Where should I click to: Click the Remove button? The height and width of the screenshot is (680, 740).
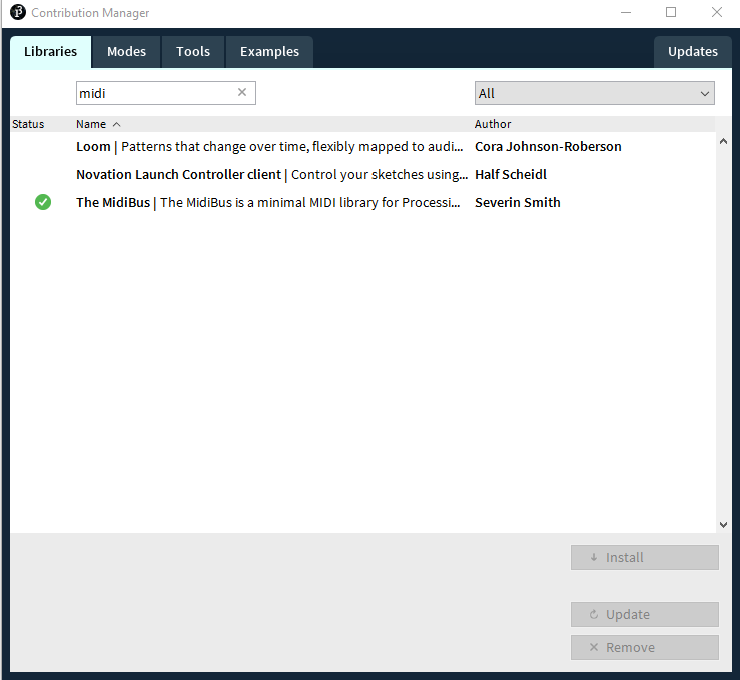[645, 647]
